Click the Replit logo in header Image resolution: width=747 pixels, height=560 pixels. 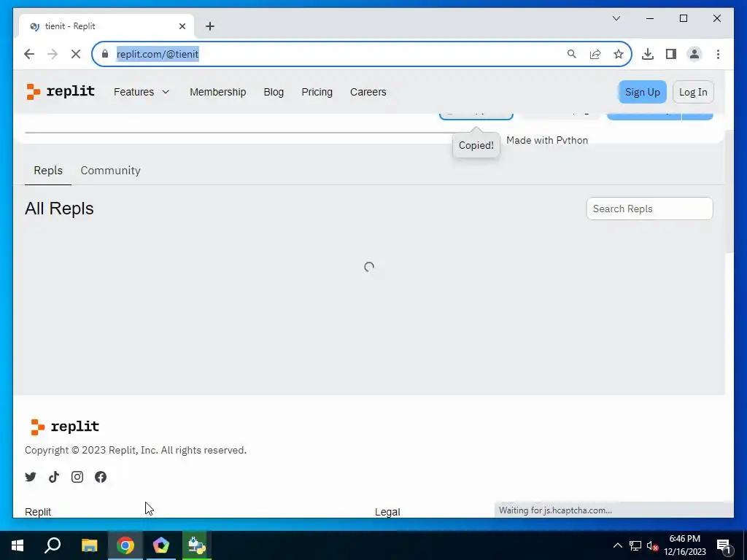click(x=61, y=91)
